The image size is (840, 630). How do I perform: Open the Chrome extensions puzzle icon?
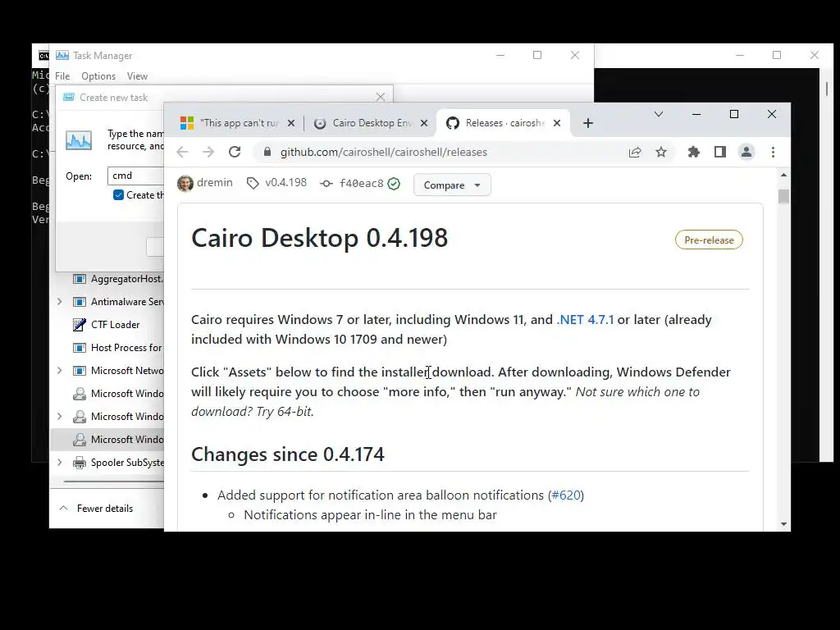pos(694,152)
